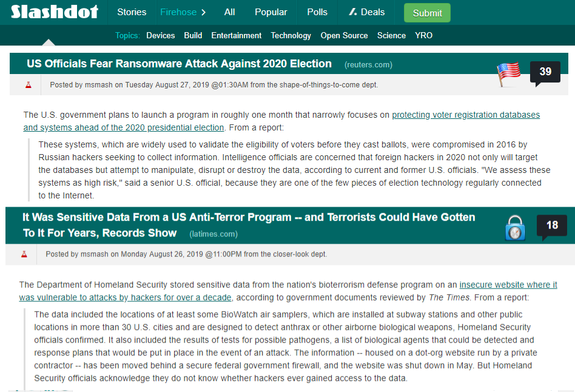Browse the YRO topic
Viewport: 575px width, 392px height.
(x=423, y=36)
